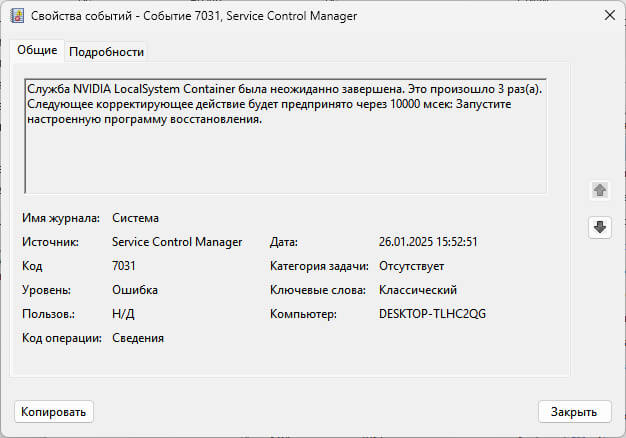626x438 pixels.
Task: Switch to the Общие tab
Action: [x=37, y=50]
